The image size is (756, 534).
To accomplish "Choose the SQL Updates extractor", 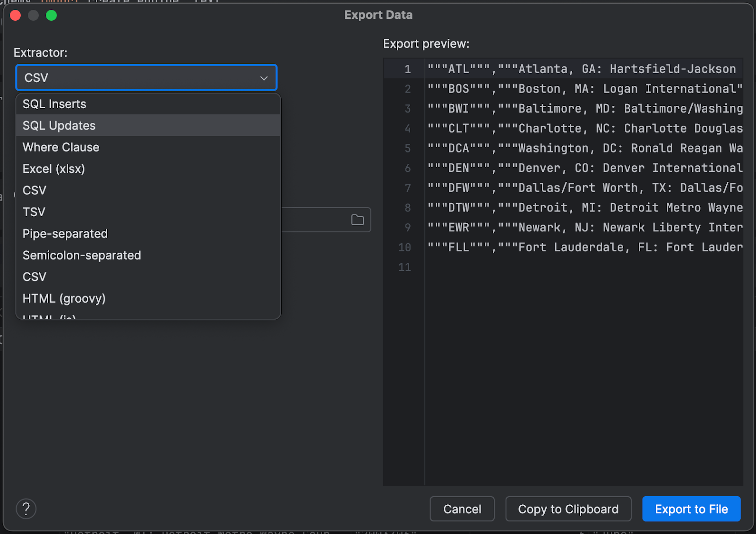I will coord(59,126).
